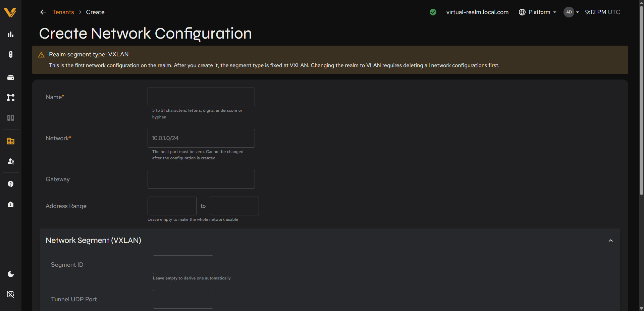
Task: Click the crossed-out grid icon at sidebar bottom
Action: [11, 294]
